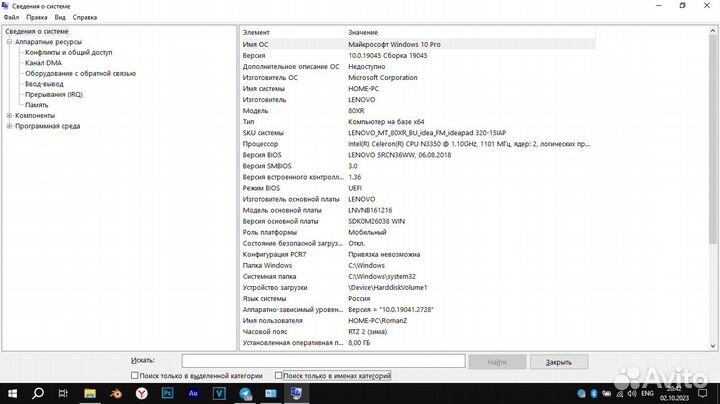Click the Bluetooth tray icon
Screen dimensions: 720x404
click(x=593, y=393)
